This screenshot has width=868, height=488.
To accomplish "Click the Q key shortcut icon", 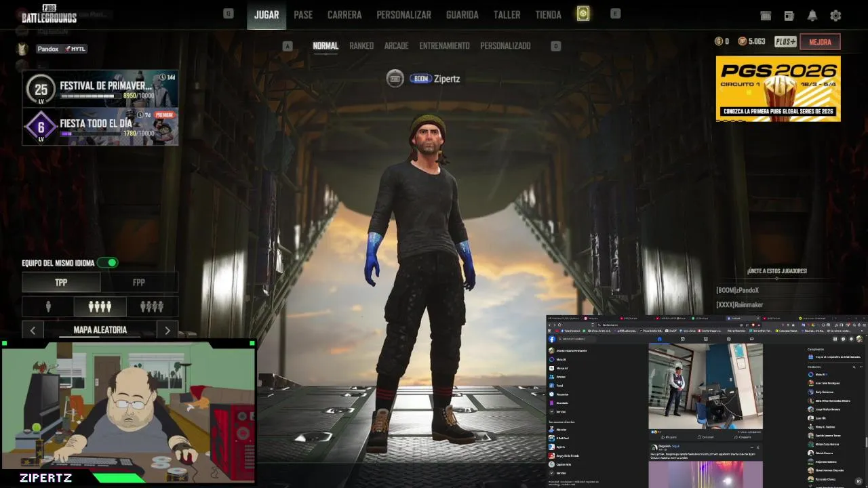I will click(x=229, y=14).
